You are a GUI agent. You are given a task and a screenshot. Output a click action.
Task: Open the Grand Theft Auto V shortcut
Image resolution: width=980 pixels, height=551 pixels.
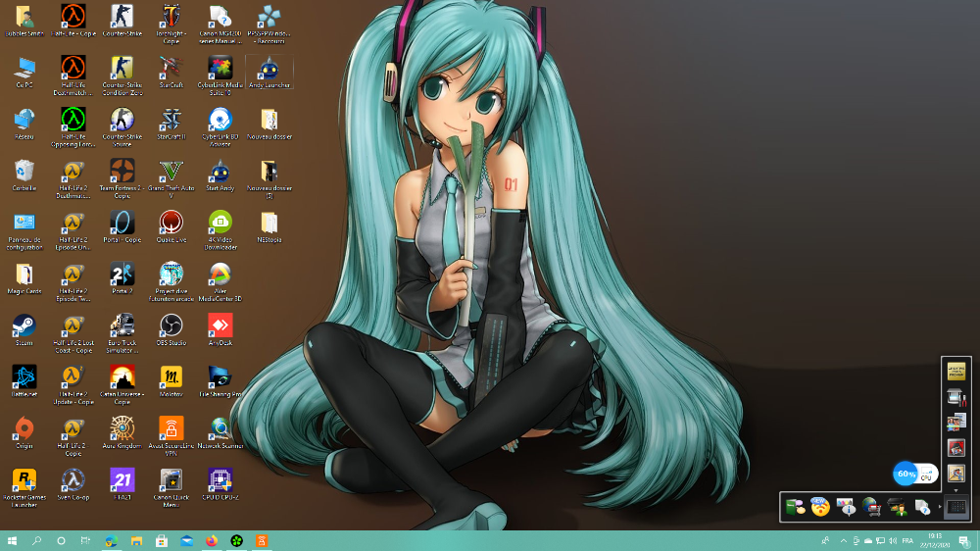(171, 178)
